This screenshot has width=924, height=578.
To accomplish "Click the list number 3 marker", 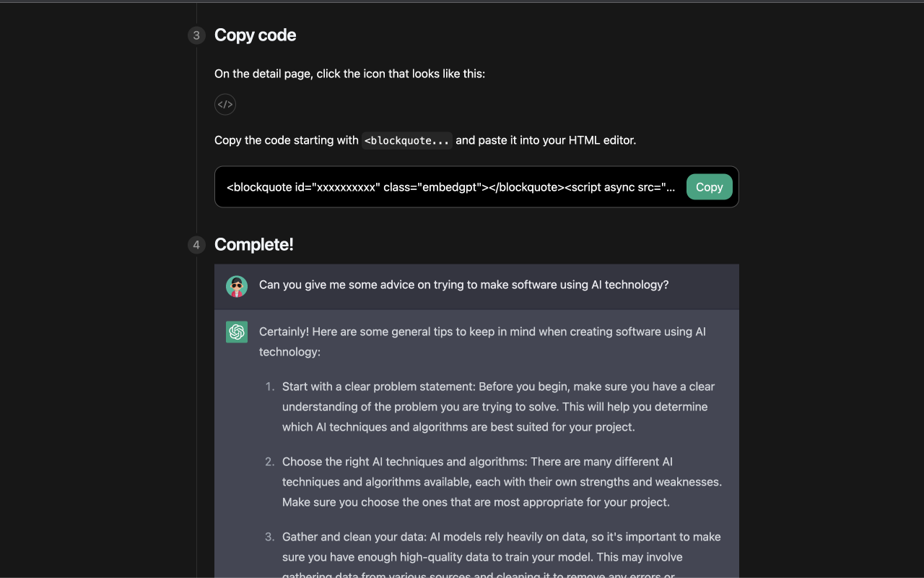I will [270, 537].
